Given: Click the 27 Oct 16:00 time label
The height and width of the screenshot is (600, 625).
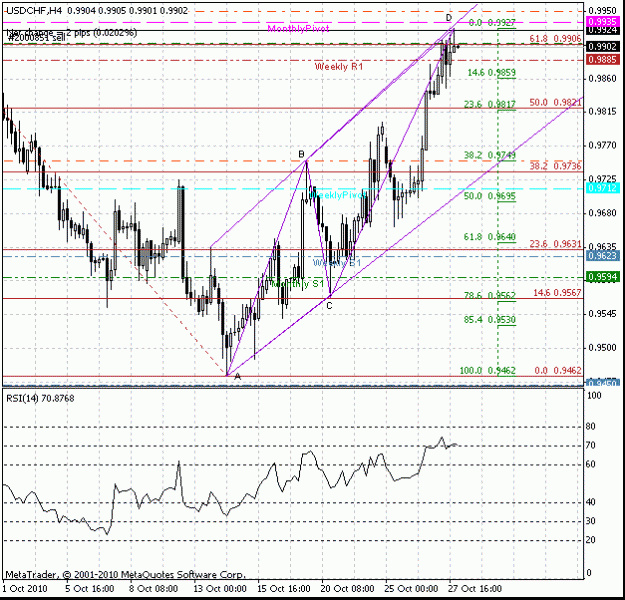Looking at the screenshot, I should point(475,589).
